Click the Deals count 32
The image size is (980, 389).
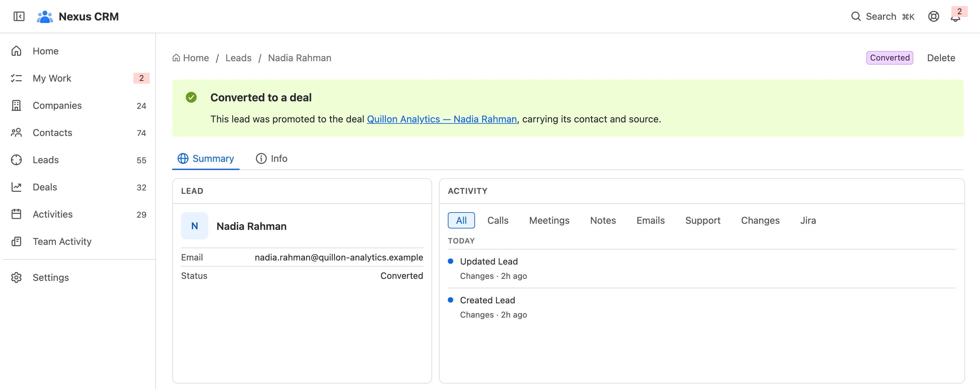141,187
